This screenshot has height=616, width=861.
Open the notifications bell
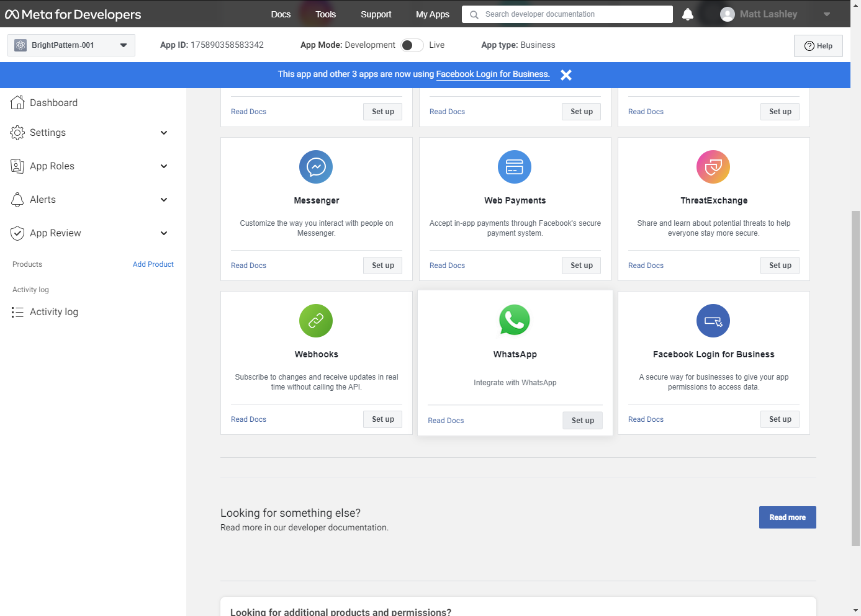(x=688, y=14)
